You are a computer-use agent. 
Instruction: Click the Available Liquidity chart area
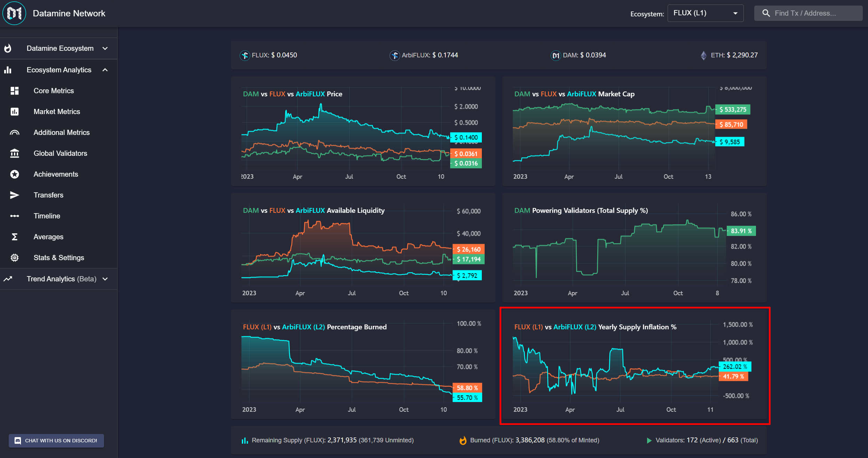click(363, 248)
